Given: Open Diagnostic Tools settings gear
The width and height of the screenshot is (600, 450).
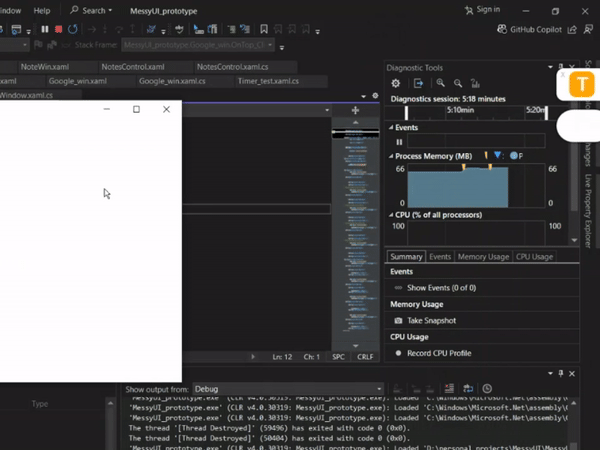Looking at the screenshot, I should click(396, 83).
